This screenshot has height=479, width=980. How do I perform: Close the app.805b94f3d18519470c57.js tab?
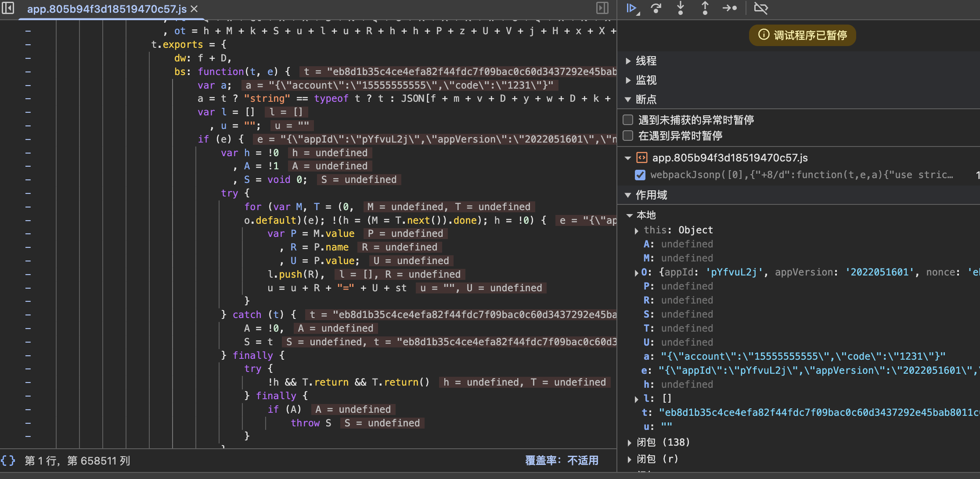(x=194, y=9)
